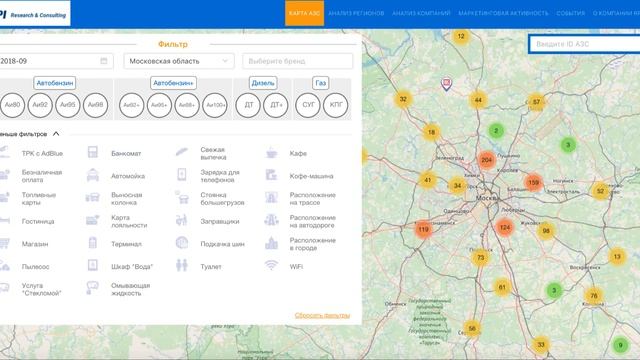Open the Анализ регионов menu item
640x360 pixels.
(x=356, y=13)
